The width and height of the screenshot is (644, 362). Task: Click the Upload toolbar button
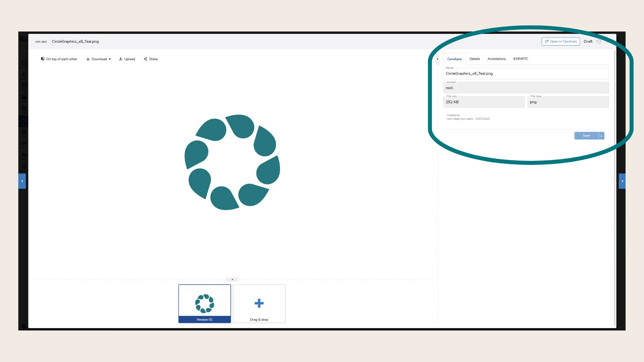tap(127, 59)
